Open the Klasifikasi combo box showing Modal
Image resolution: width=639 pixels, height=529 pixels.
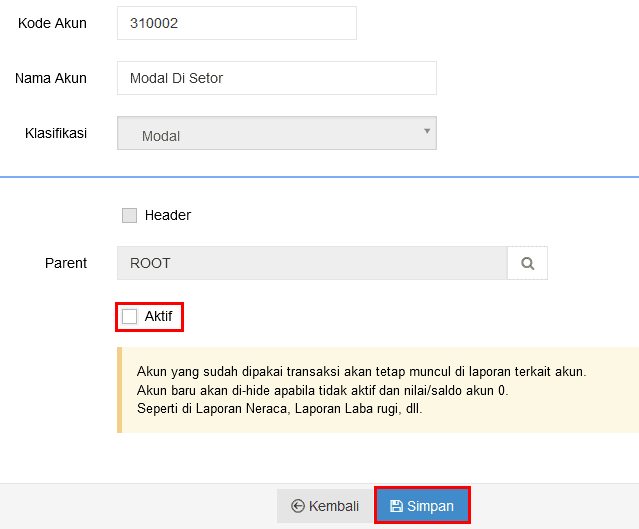click(x=277, y=133)
